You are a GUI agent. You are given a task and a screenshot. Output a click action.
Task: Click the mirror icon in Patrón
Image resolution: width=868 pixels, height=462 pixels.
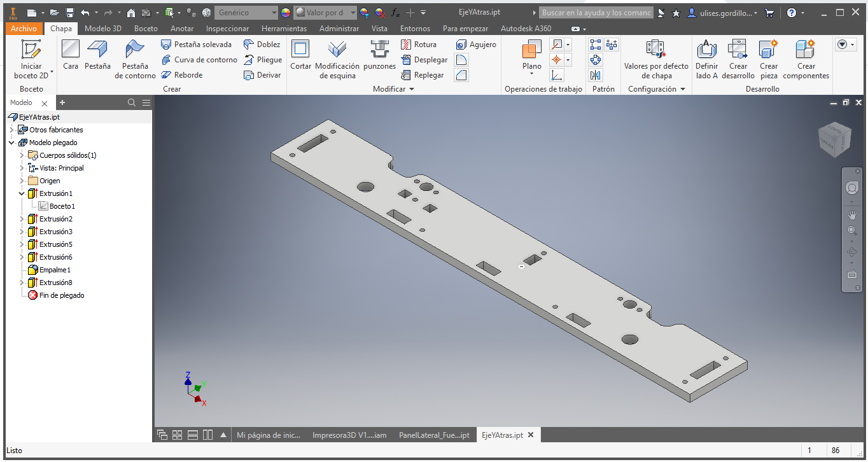pyautogui.click(x=596, y=75)
